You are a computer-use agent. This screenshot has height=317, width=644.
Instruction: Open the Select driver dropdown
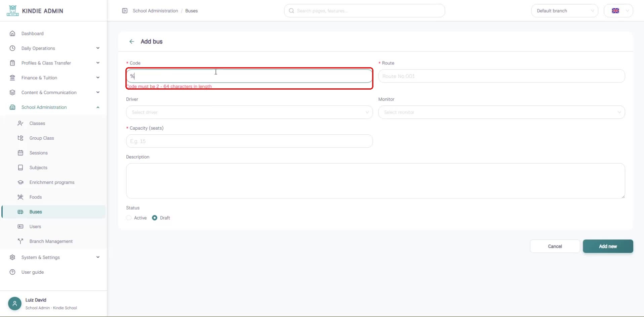pos(249,112)
